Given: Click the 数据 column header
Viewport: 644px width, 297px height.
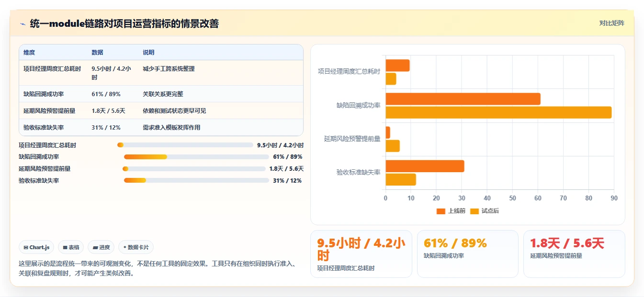Looking at the screenshot, I should click(x=97, y=53).
